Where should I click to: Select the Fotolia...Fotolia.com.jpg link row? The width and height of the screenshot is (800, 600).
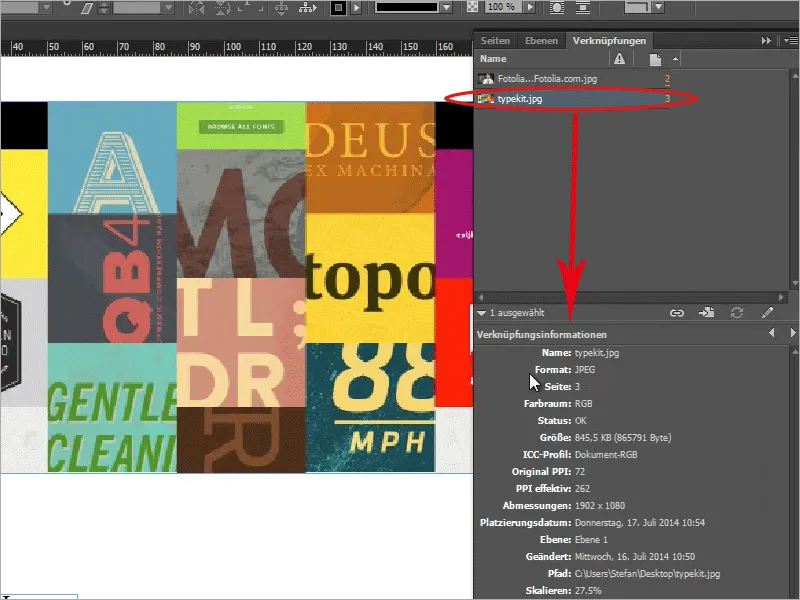point(572,79)
